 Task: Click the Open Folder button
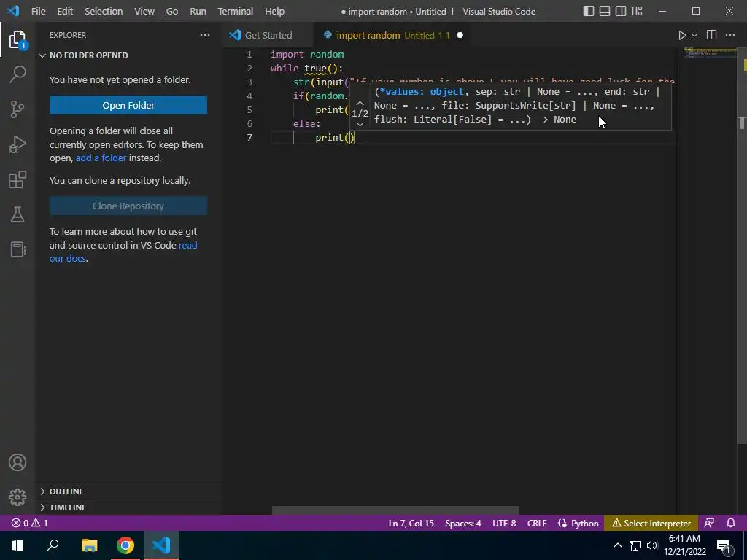pos(128,105)
